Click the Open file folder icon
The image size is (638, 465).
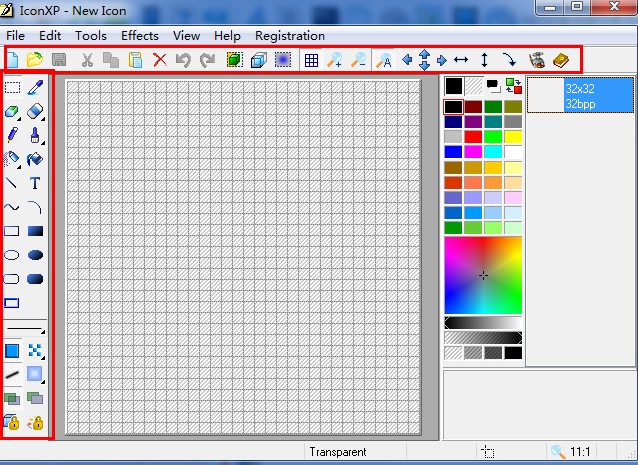[35, 60]
